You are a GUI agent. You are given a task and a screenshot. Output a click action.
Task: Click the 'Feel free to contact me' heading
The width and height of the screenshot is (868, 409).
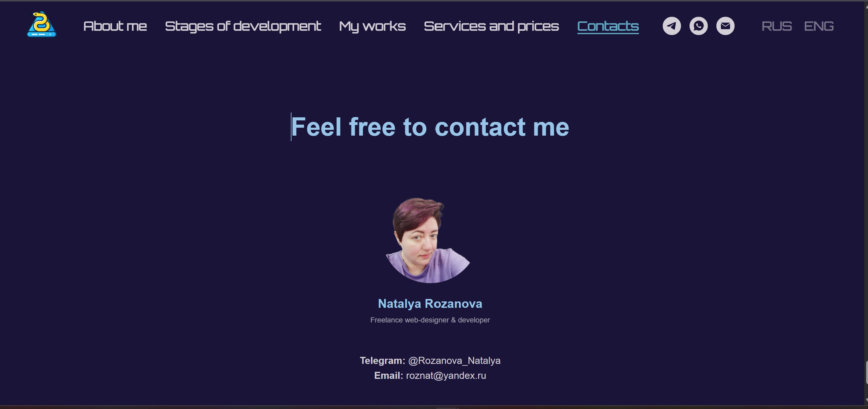click(x=430, y=127)
